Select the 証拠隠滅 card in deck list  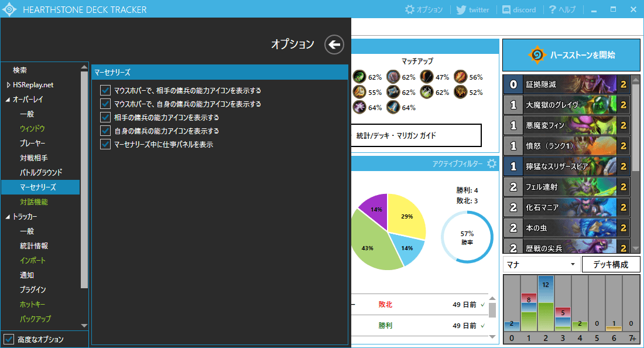[x=567, y=84]
